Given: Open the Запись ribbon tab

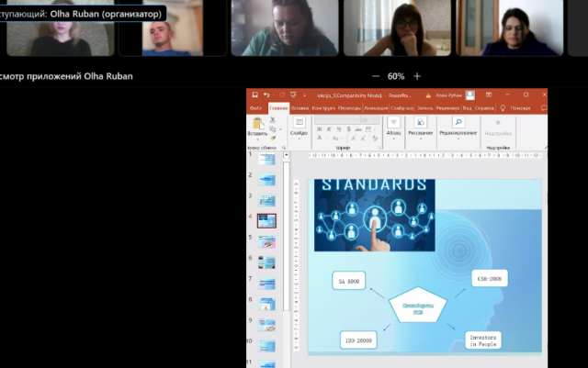Looking at the screenshot, I should tap(424, 108).
